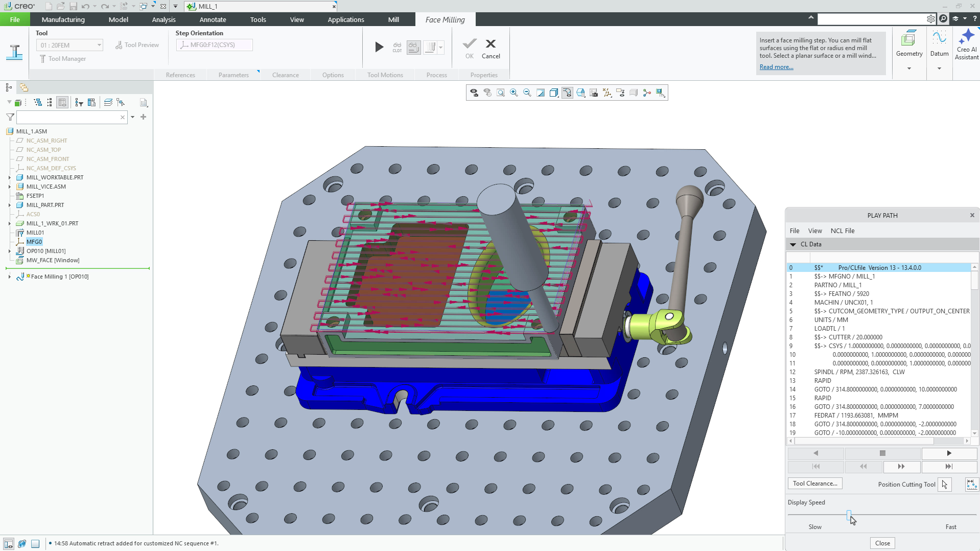Viewport: 980px width, 551px height.
Task: Click the spin center three-node icon
Action: [647, 93]
